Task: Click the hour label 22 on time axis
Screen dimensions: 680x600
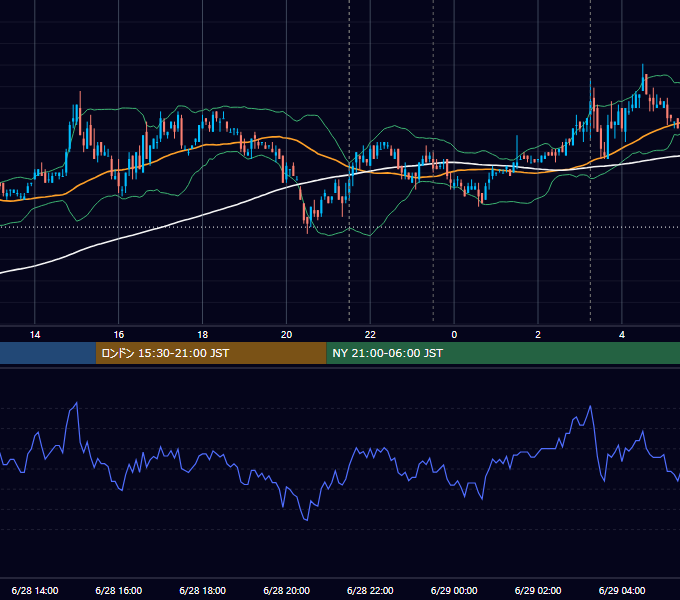Action: click(x=370, y=335)
